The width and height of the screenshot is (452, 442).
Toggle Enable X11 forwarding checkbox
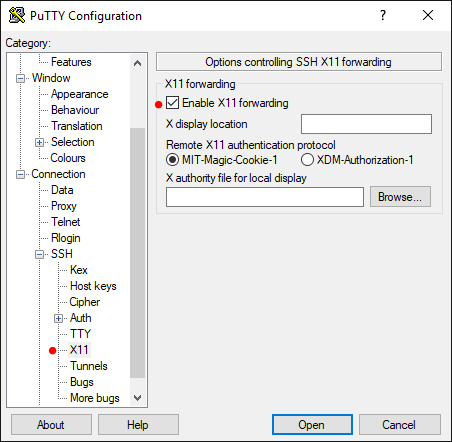pos(172,103)
